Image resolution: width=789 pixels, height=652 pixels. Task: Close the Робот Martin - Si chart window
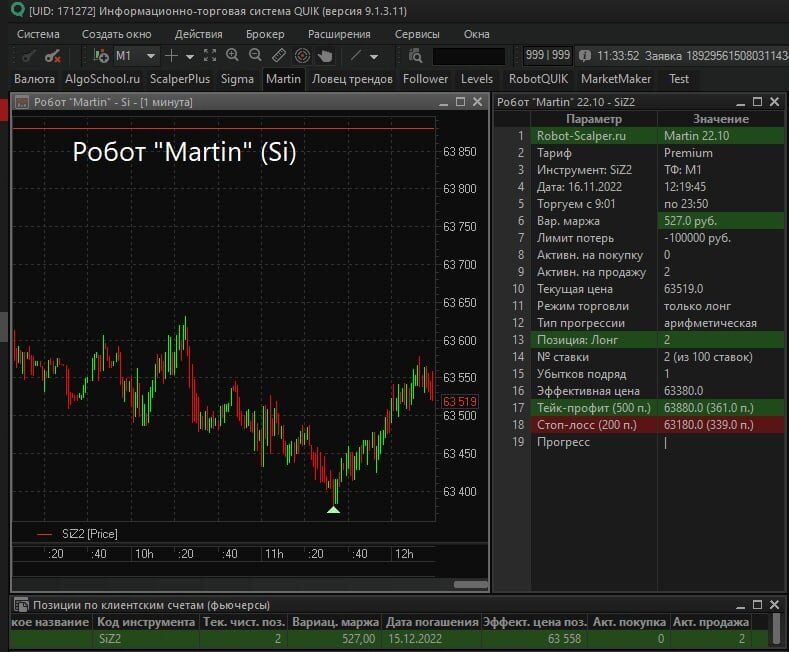(478, 102)
